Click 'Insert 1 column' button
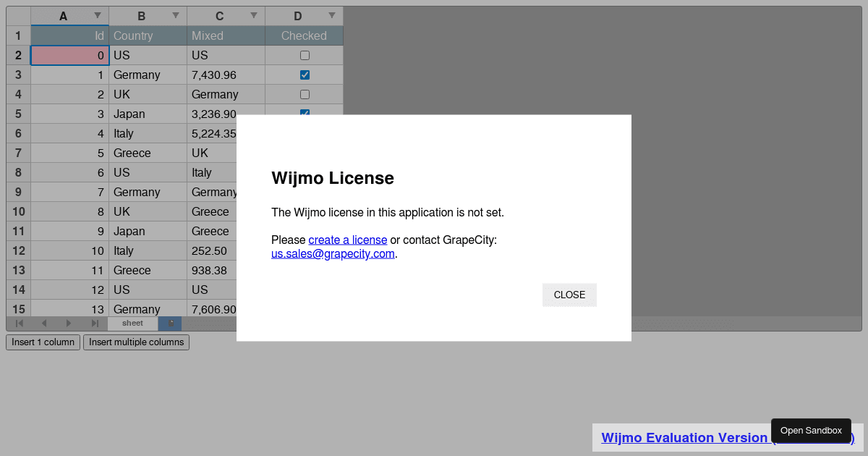 click(x=43, y=342)
